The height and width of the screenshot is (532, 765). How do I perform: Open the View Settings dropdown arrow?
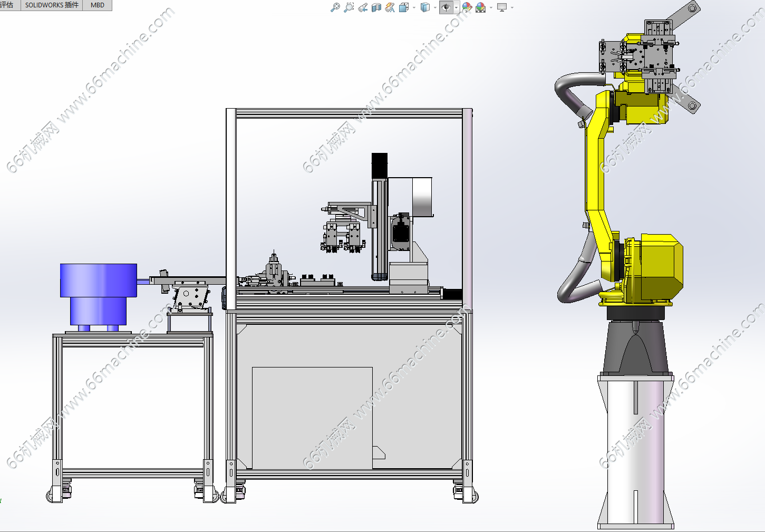[x=512, y=8]
